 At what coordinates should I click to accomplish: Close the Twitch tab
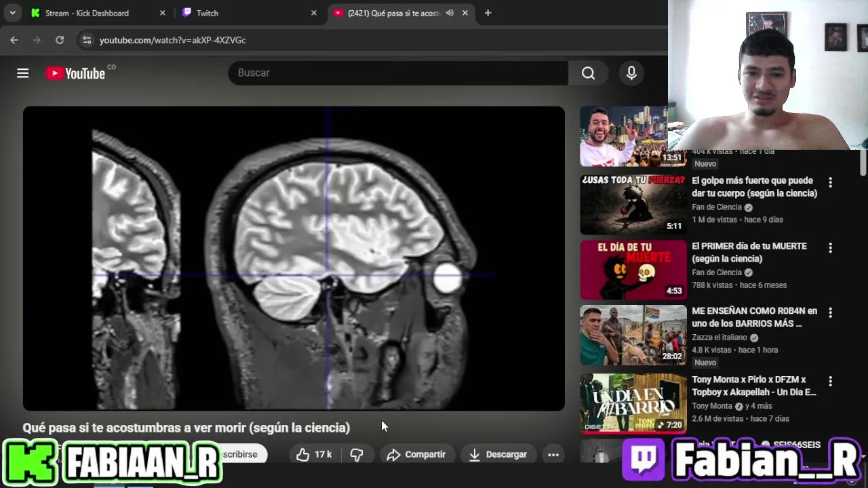[314, 13]
